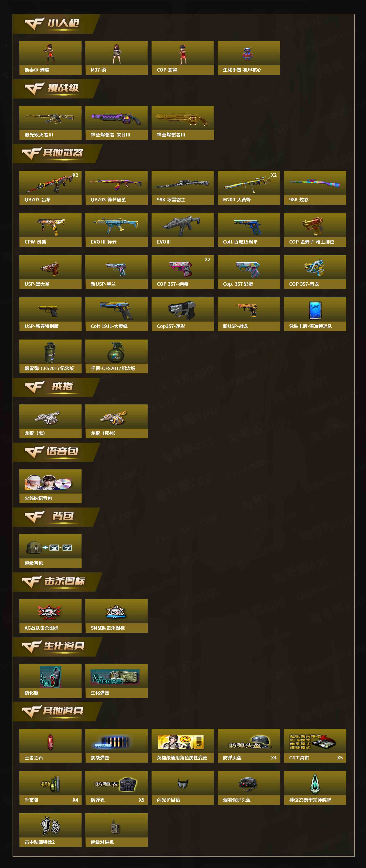The image size is (366, 868).
Task: Click the 手雷-CFS2017纪念版 grenade
Action: (x=116, y=356)
